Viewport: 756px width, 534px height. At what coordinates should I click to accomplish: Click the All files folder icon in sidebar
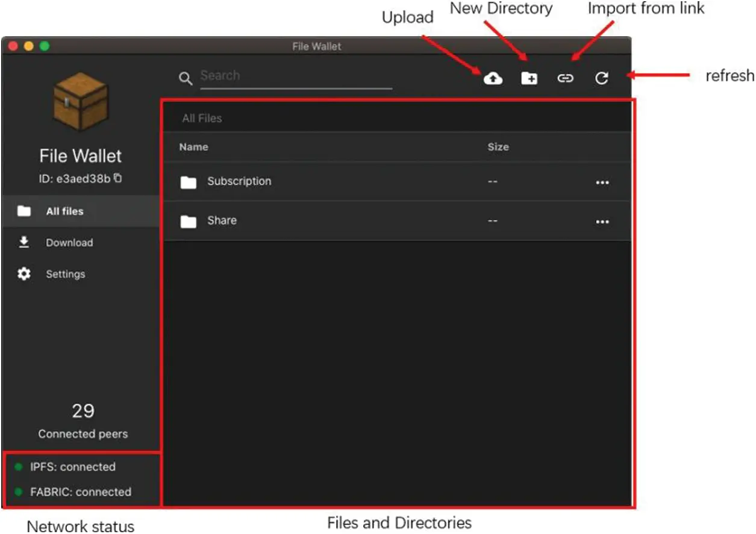coord(24,211)
